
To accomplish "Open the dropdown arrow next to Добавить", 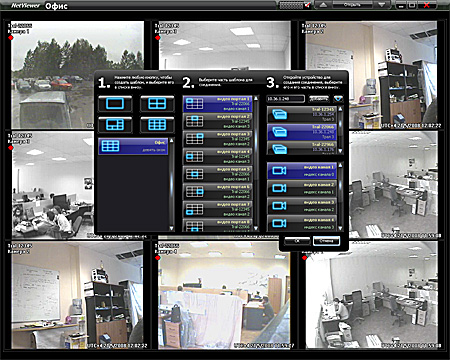I will (338, 99).
